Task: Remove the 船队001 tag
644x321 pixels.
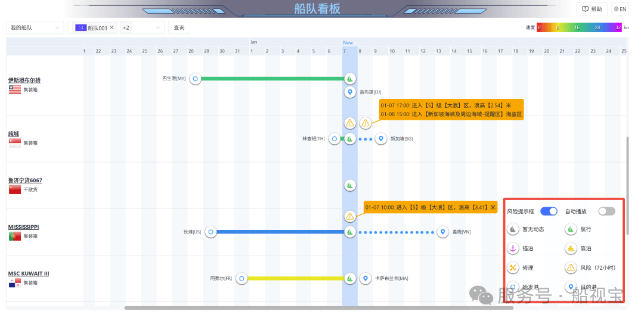Action: 112,27
